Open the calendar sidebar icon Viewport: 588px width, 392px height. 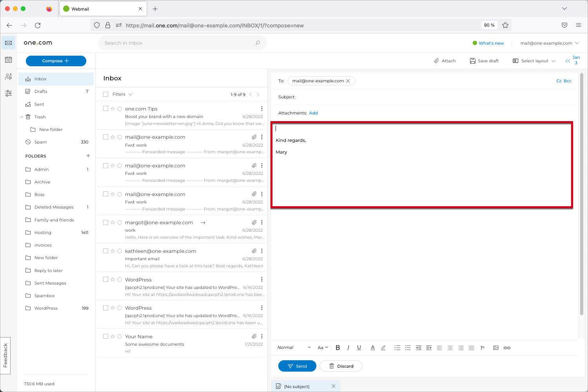coord(8,60)
